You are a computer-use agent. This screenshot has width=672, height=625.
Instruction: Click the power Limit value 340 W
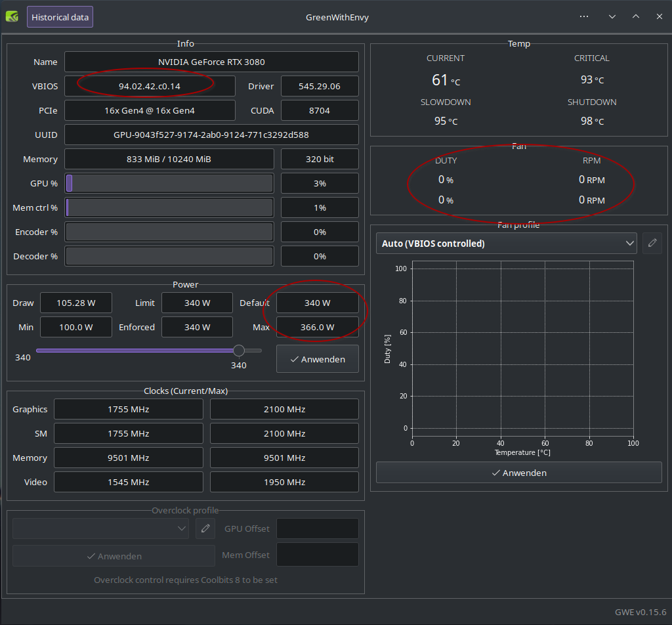[197, 303]
